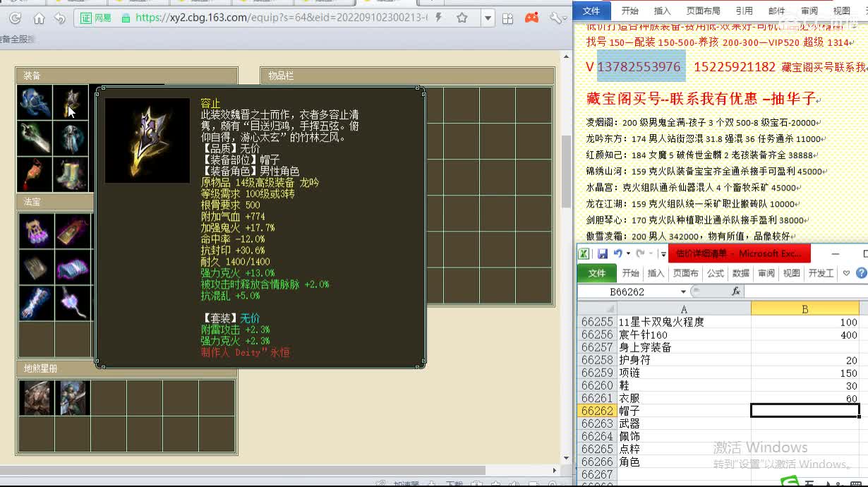Click the Excel save icon

[x=603, y=253]
